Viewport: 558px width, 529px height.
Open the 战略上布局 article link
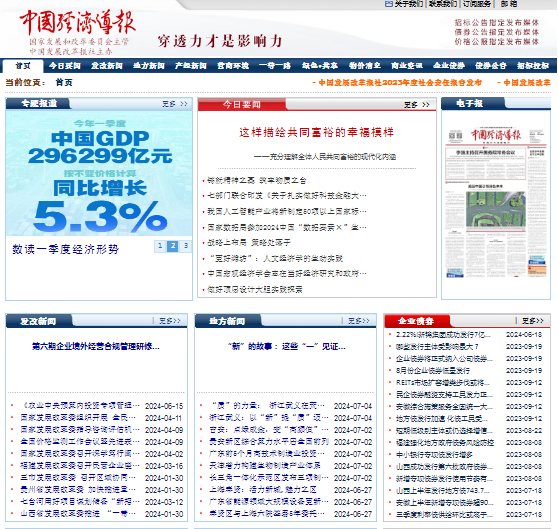(x=249, y=243)
